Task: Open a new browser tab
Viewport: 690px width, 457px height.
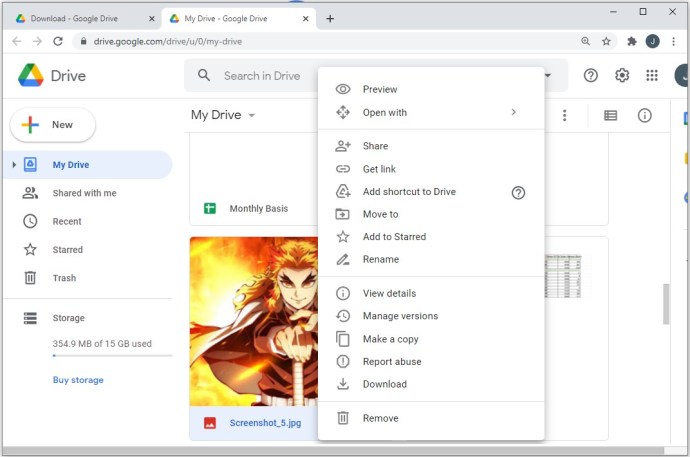Action: (330, 18)
